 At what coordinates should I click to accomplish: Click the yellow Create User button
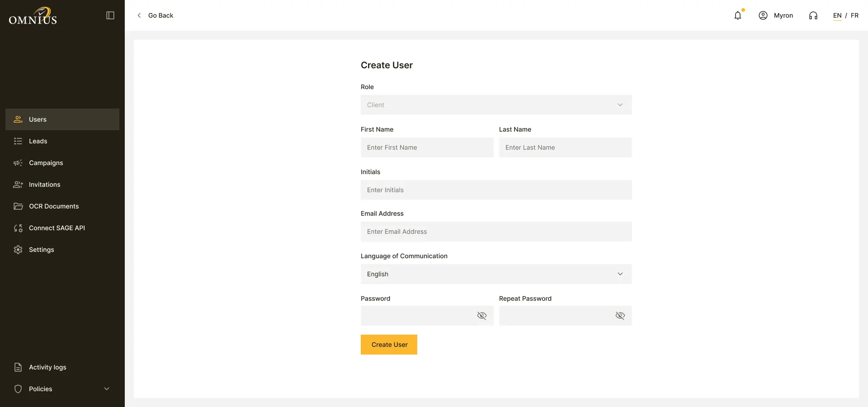tap(389, 345)
